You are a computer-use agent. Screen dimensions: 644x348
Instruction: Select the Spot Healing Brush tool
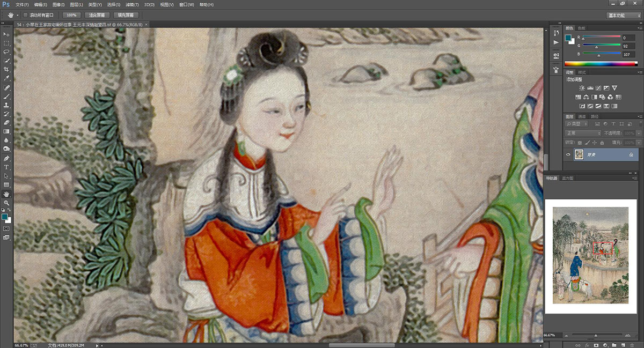point(6,87)
